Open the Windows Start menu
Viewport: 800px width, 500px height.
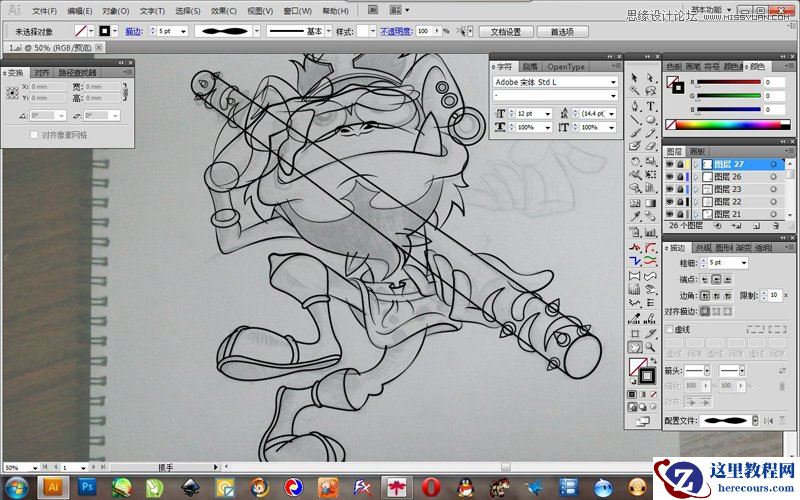coord(17,487)
